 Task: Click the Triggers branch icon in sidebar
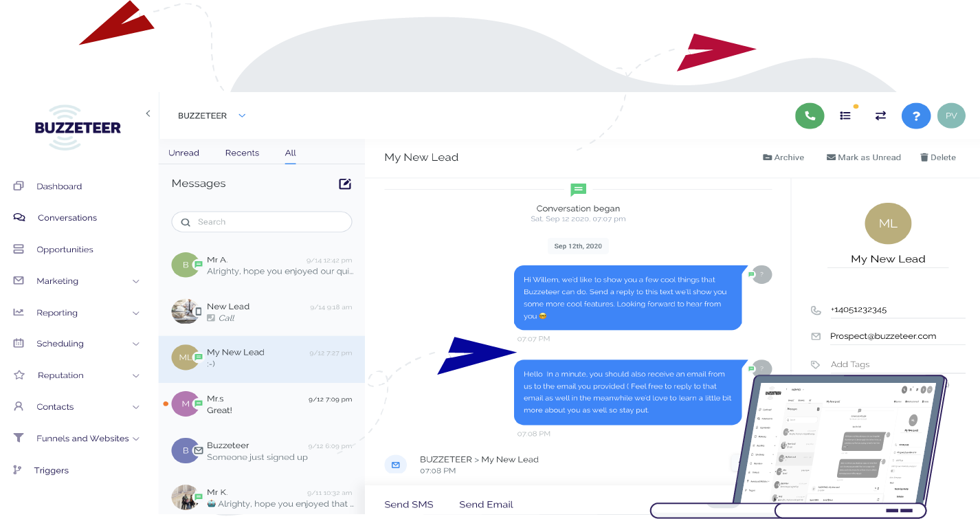18,470
